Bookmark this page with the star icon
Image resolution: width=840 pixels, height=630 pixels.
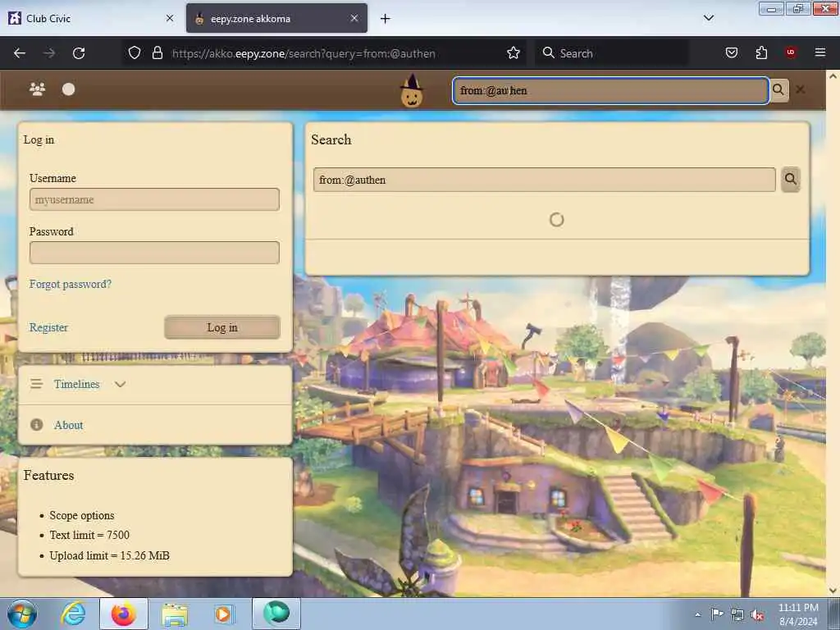514,52
